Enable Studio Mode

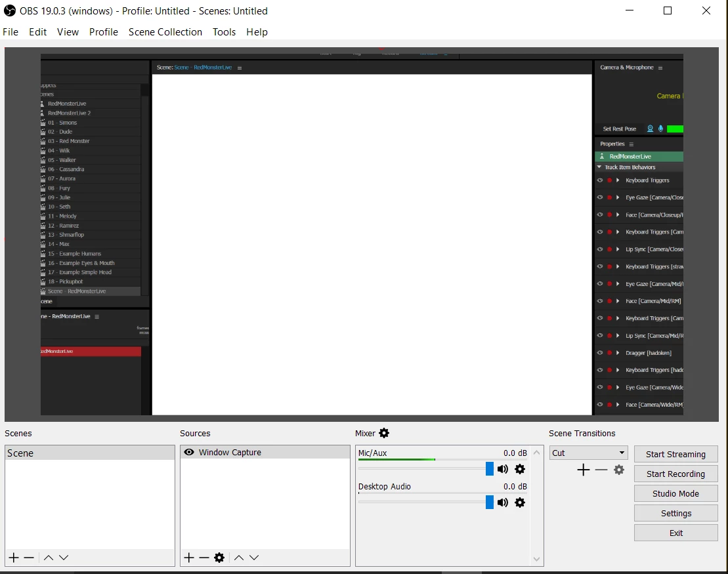[x=676, y=494]
